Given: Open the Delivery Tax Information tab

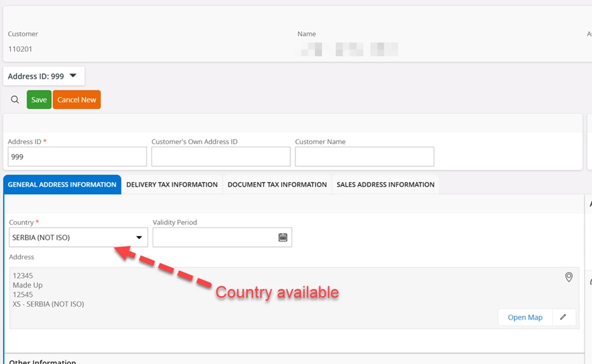Looking at the screenshot, I should coord(171,184).
